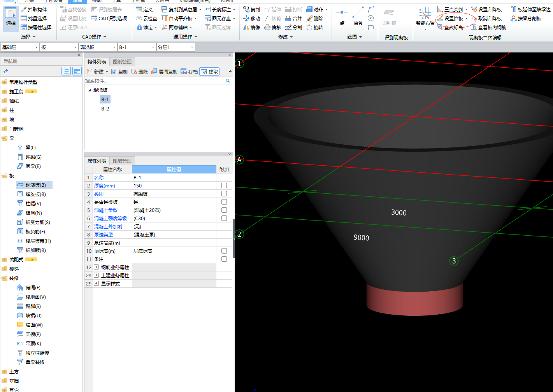Select the circle drawing tool

click(x=371, y=18)
